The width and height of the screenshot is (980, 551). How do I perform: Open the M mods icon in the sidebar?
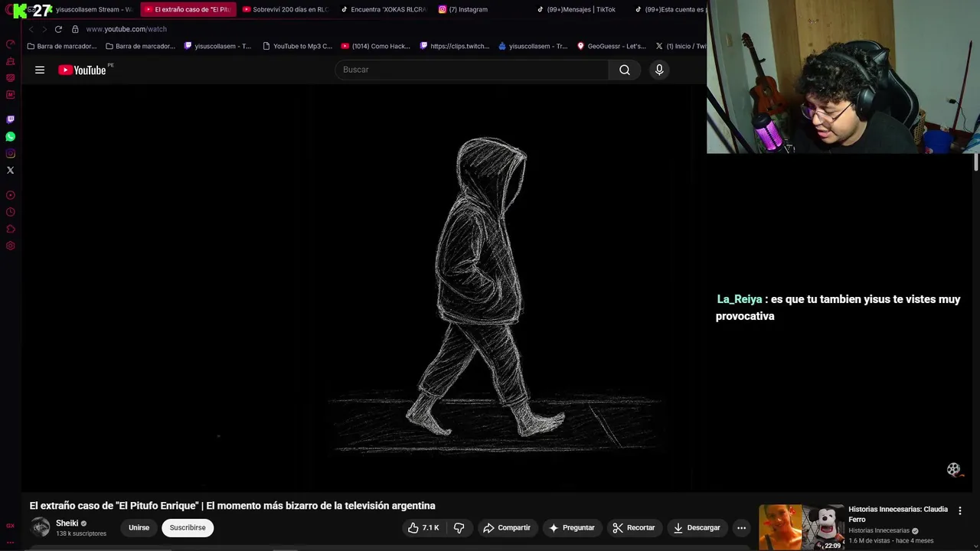coord(11,95)
